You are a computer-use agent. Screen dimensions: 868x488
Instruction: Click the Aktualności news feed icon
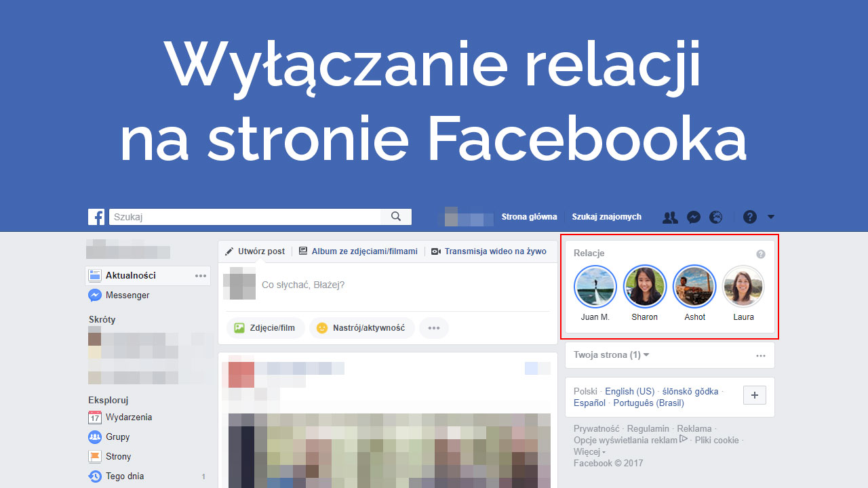(95, 276)
